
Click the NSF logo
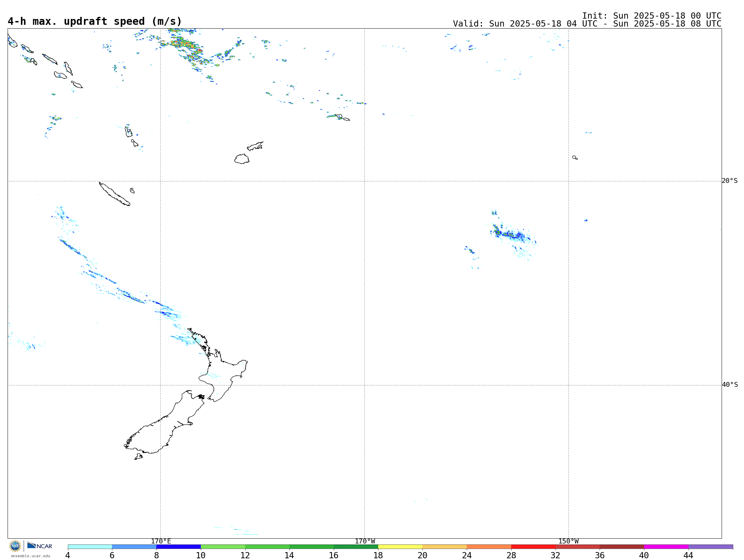15,546
